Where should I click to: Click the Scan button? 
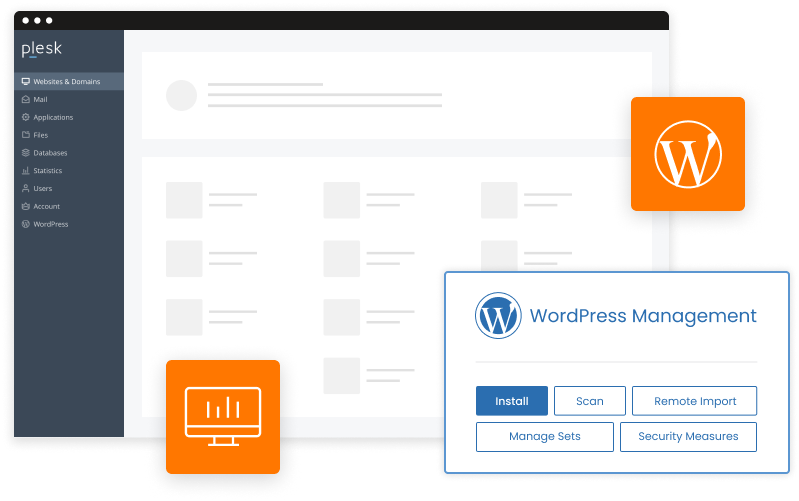[x=590, y=401]
